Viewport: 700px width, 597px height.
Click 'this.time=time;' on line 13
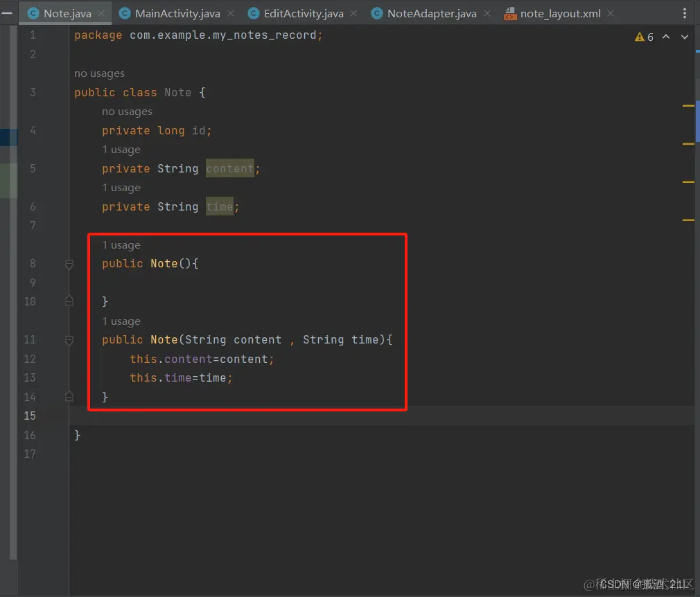pos(181,378)
